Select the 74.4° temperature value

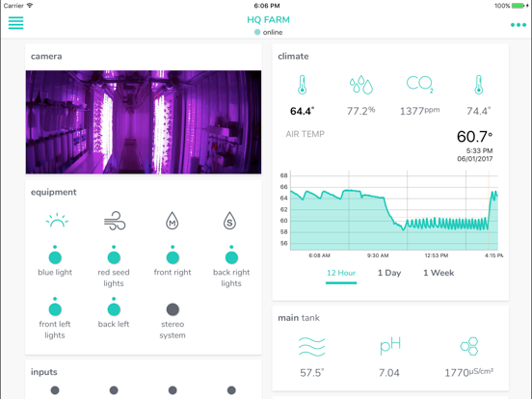point(478,111)
